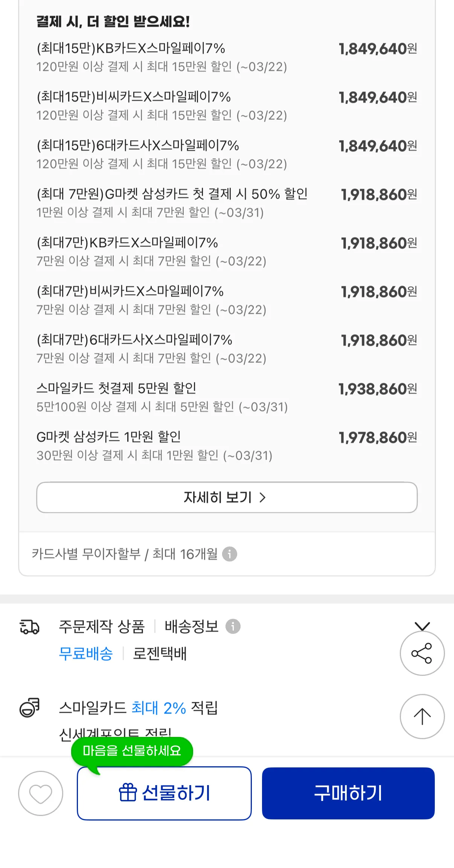Click the delivery truck icon

coord(29,627)
